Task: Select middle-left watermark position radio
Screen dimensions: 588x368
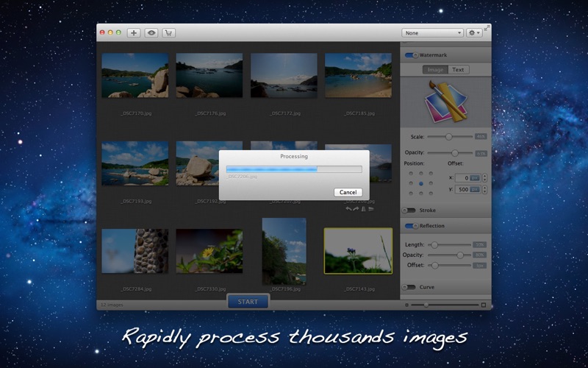Action: pyautogui.click(x=411, y=183)
